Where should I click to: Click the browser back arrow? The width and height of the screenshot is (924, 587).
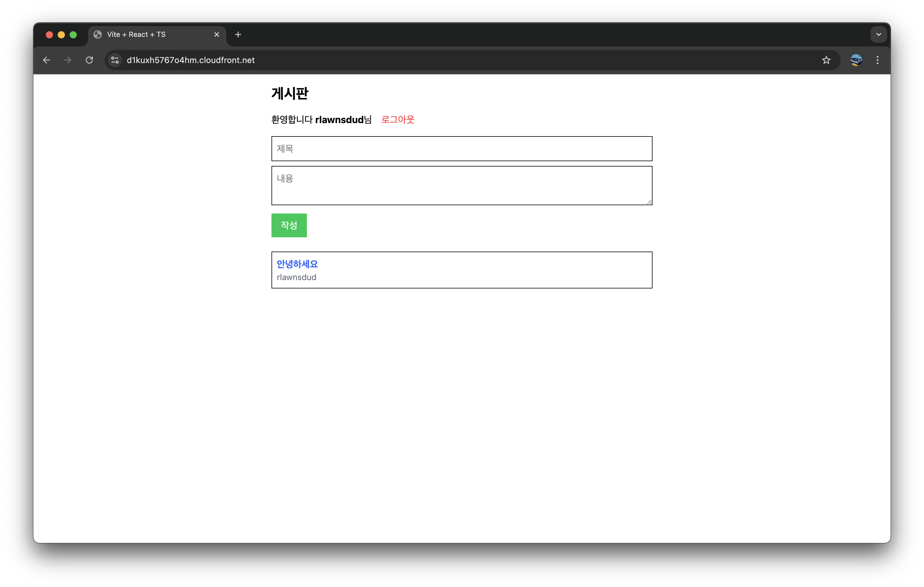point(46,60)
